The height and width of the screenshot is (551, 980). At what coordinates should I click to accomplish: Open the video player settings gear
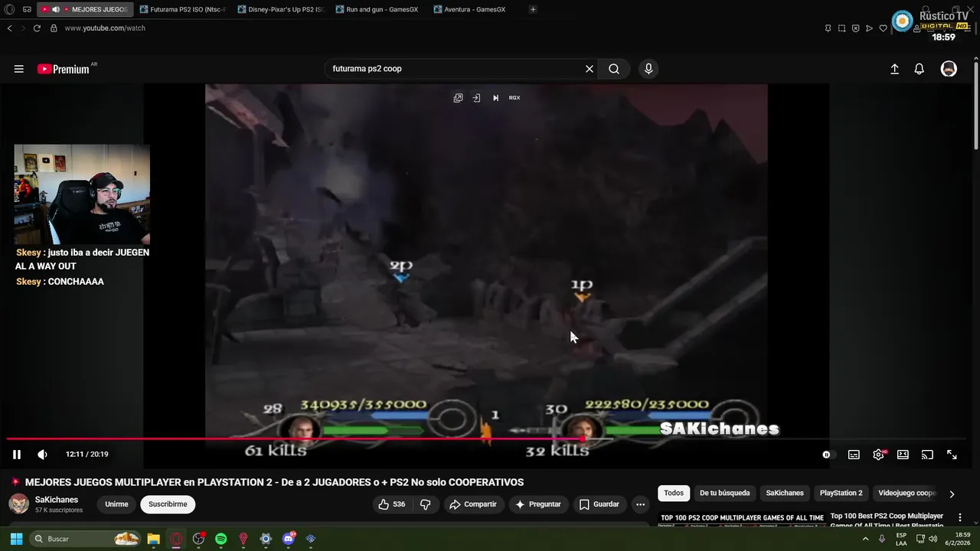pyautogui.click(x=878, y=455)
